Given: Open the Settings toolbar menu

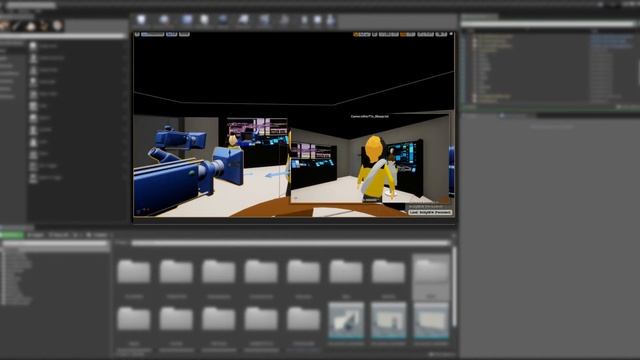Looking at the screenshot, I should [223, 20].
